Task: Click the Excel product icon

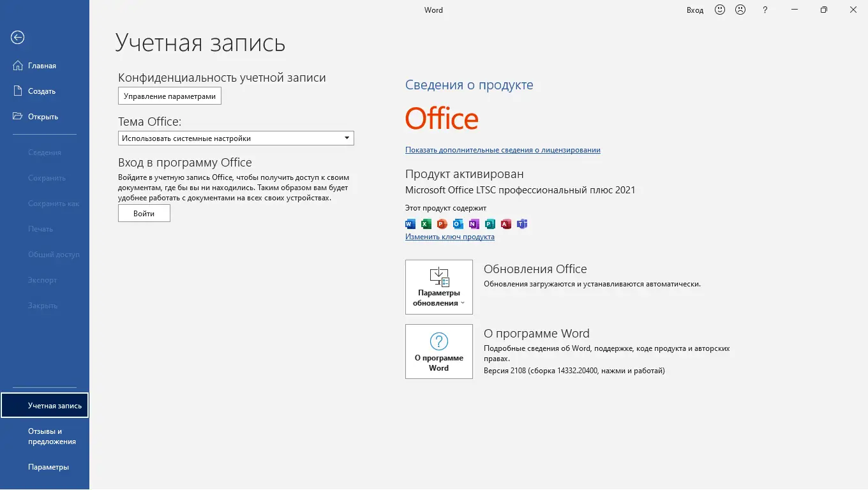Action: pyautogui.click(x=426, y=224)
